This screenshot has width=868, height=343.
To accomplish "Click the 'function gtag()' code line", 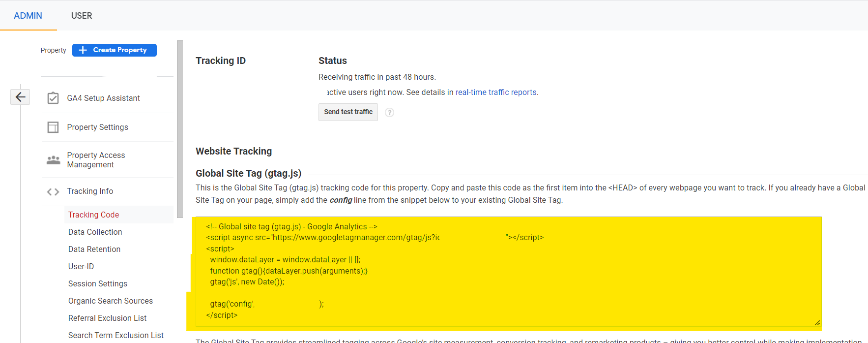I will coord(289,271).
